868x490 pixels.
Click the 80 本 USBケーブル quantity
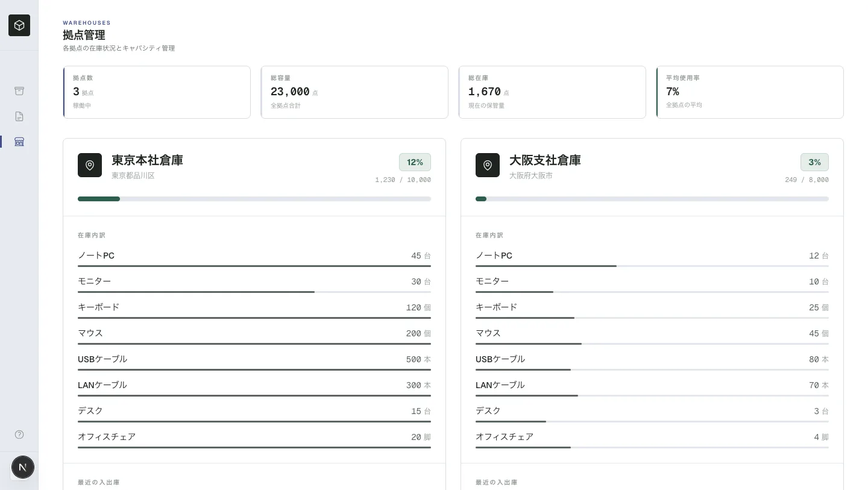(x=819, y=359)
